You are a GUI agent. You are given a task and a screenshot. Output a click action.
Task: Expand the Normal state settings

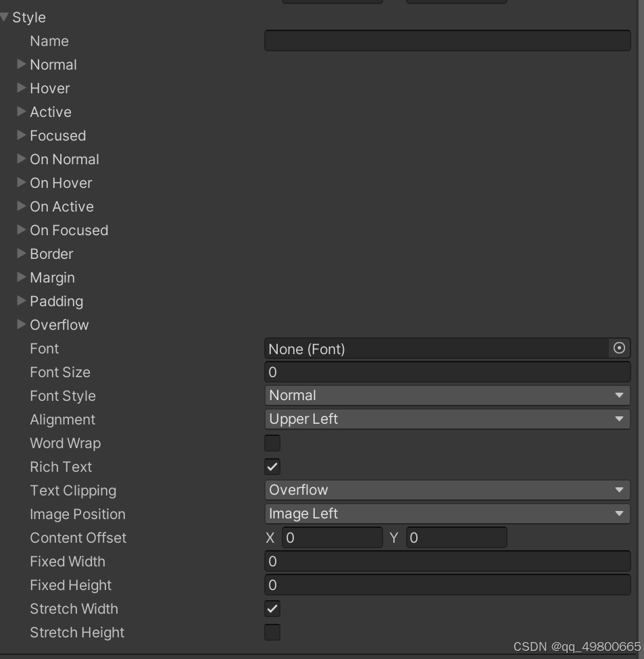pyautogui.click(x=21, y=64)
